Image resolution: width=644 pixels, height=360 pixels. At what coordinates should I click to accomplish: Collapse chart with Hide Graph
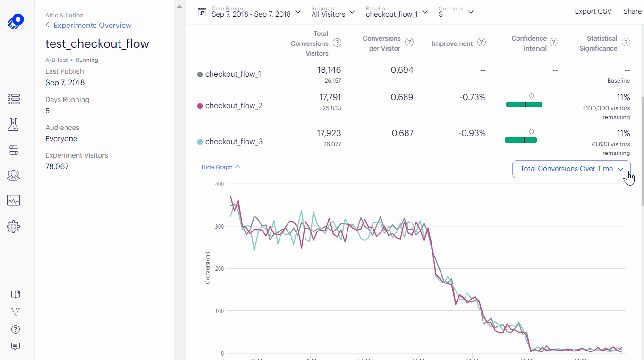[221, 167]
